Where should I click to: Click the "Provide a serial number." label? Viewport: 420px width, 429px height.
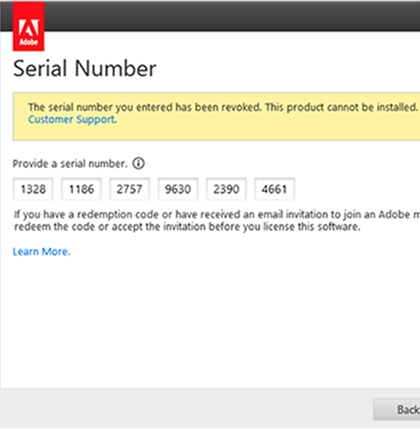tap(70, 164)
